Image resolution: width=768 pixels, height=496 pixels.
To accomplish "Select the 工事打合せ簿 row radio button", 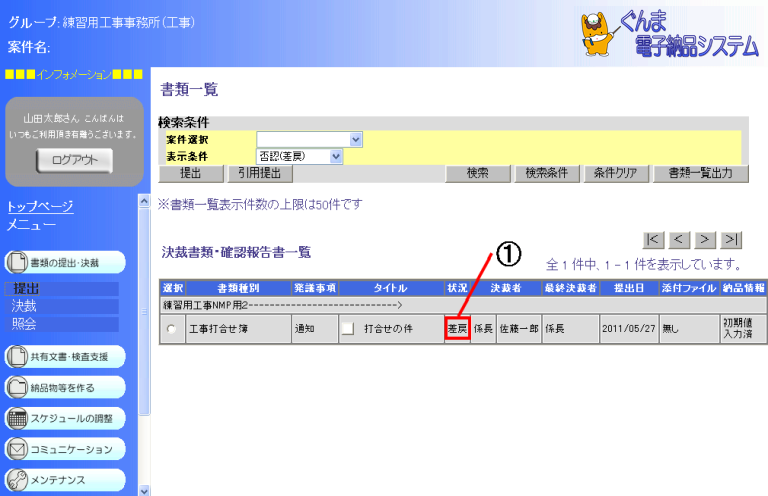I will [171, 328].
